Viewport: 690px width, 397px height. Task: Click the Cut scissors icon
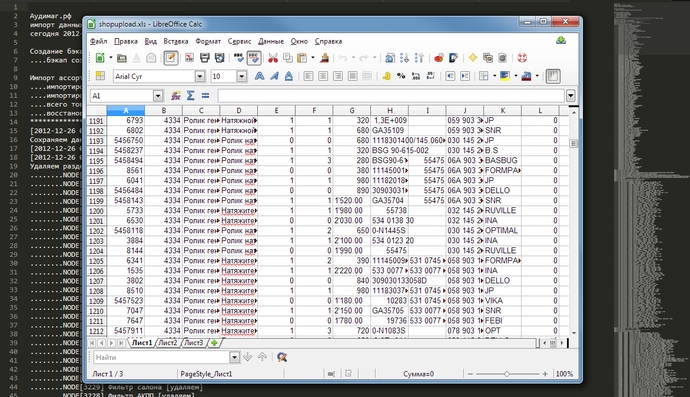pos(273,58)
